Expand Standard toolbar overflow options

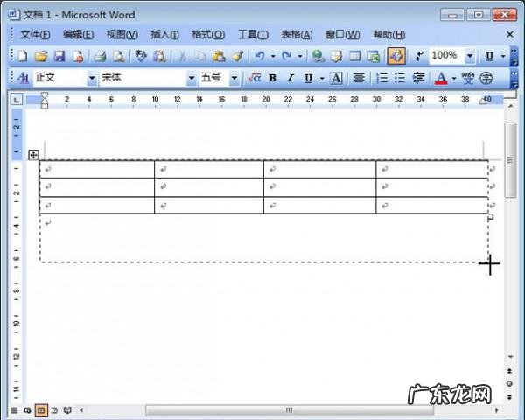[514, 57]
